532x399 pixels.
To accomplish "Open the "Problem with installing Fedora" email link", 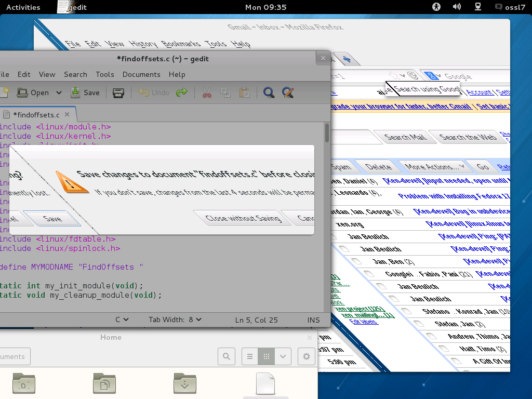I will (454, 196).
